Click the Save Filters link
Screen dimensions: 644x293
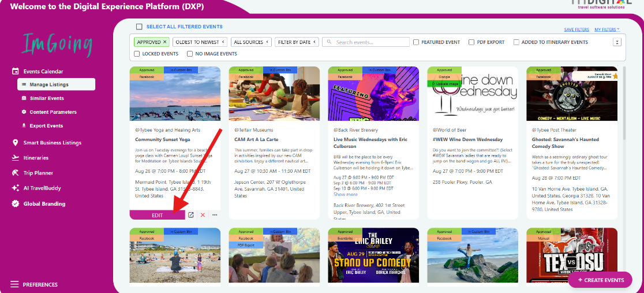click(576, 29)
